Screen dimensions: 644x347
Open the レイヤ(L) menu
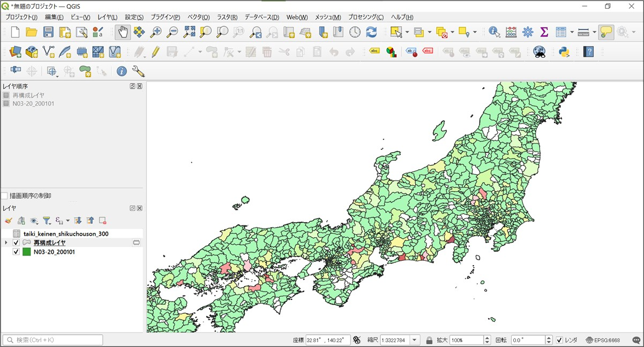click(107, 17)
